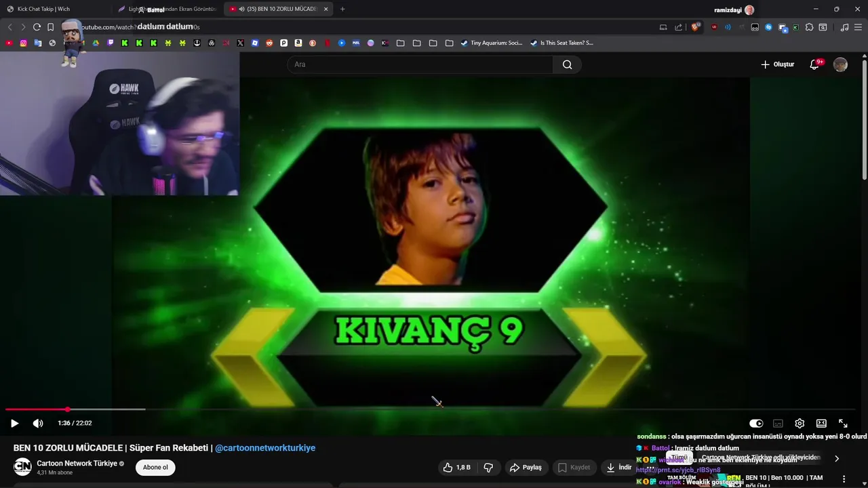Switch to theater mode

[821, 424]
